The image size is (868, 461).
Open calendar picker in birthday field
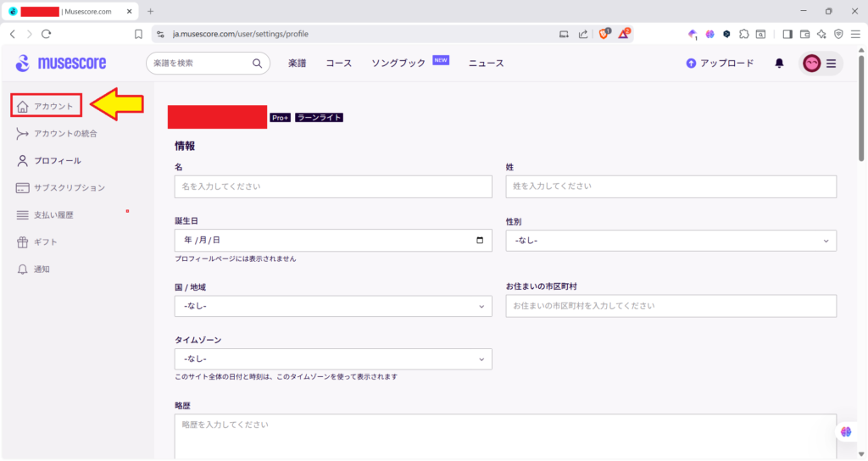click(x=480, y=240)
